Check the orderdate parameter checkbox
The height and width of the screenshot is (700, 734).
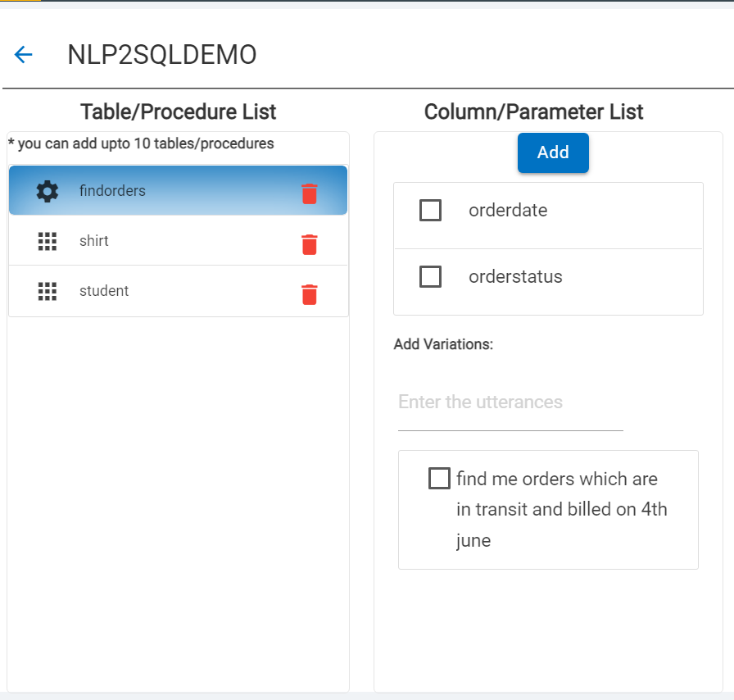point(430,211)
